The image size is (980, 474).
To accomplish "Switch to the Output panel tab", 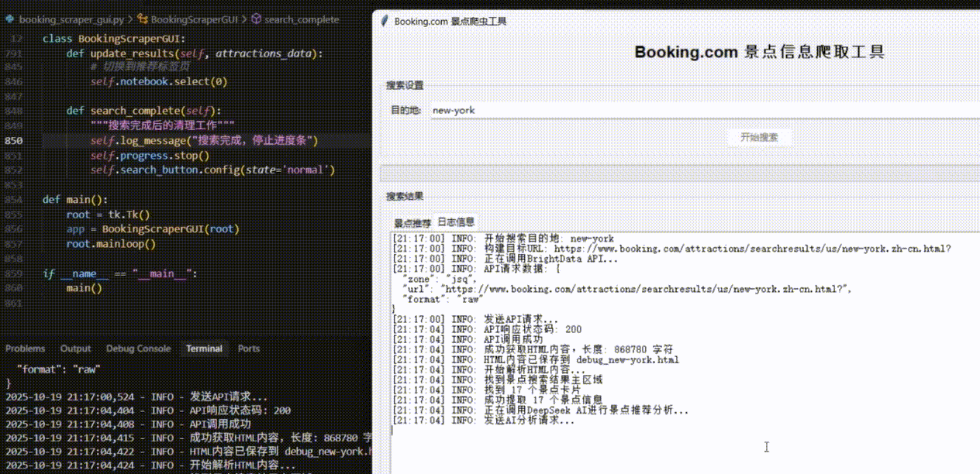I will coord(75,349).
